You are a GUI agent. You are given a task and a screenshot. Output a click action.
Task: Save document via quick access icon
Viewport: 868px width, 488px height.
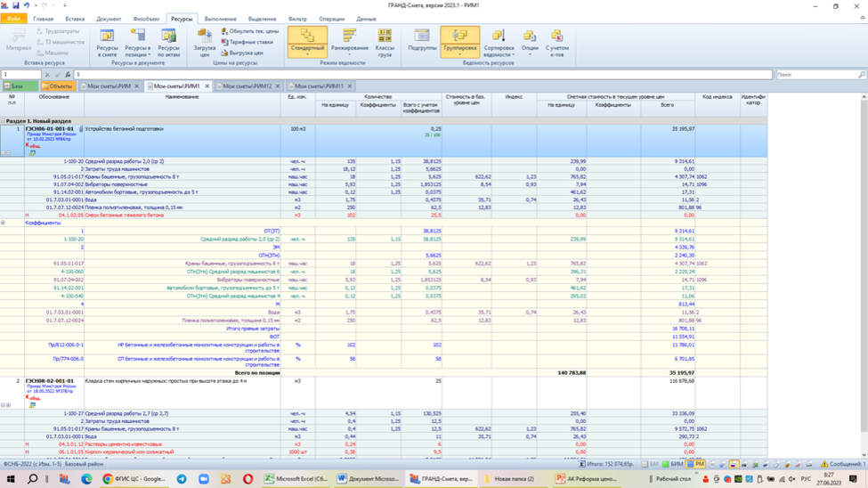15,5
